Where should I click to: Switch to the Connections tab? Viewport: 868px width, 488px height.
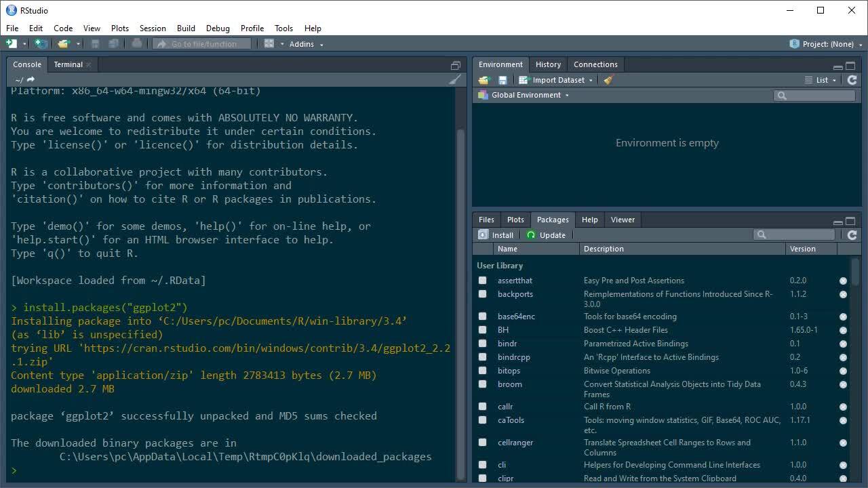click(x=595, y=64)
